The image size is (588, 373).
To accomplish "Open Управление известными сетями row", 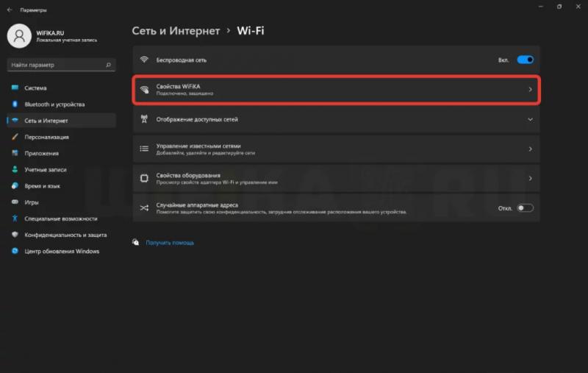I will click(x=336, y=149).
